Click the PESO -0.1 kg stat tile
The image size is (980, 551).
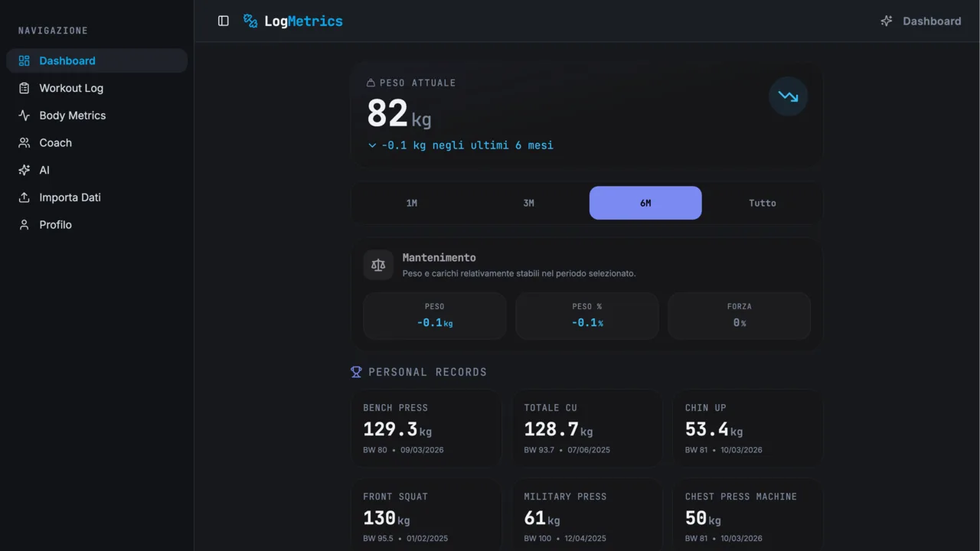(x=435, y=316)
